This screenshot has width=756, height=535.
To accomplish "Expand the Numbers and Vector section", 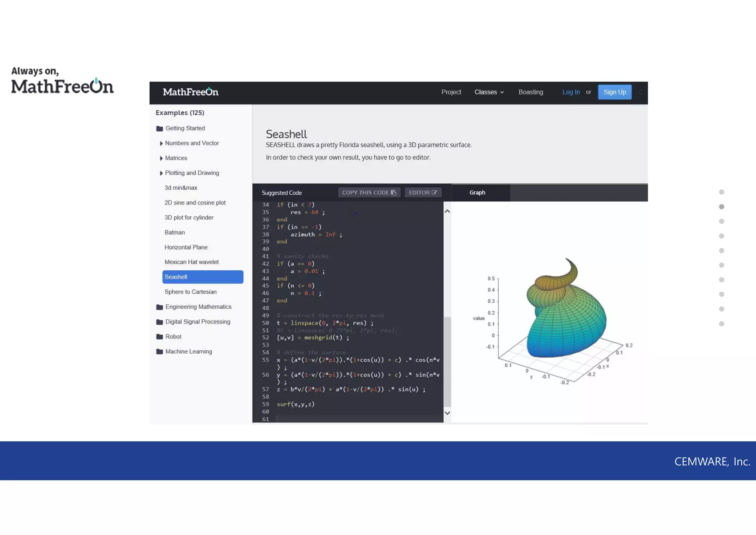I will pyautogui.click(x=161, y=143).
